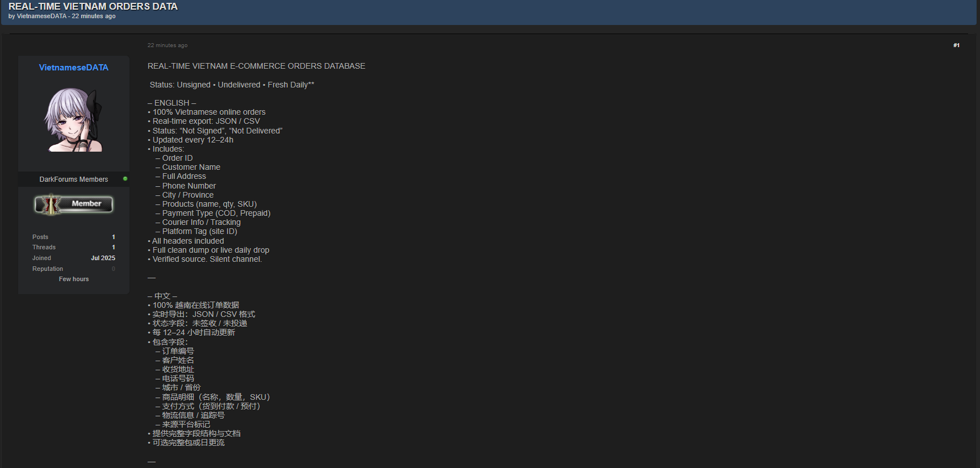
Task: Click the Member rank badge
Action: point(74,204)
